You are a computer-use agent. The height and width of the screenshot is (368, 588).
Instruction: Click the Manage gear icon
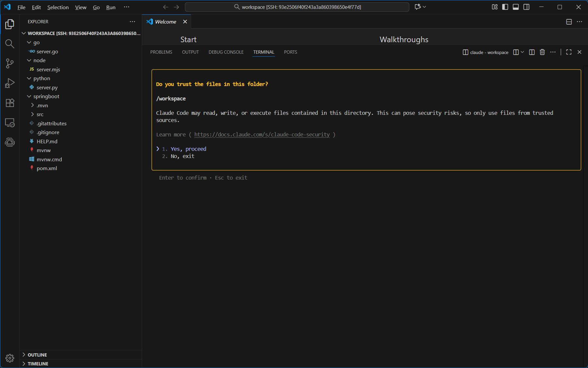[10, 358]
